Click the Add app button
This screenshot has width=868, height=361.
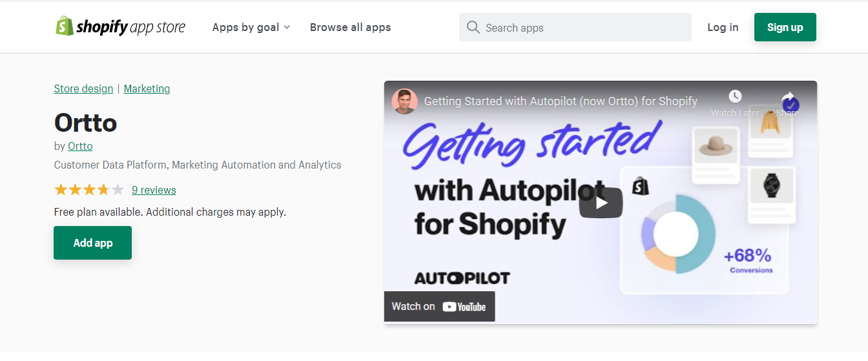click(x=92, y=243)
